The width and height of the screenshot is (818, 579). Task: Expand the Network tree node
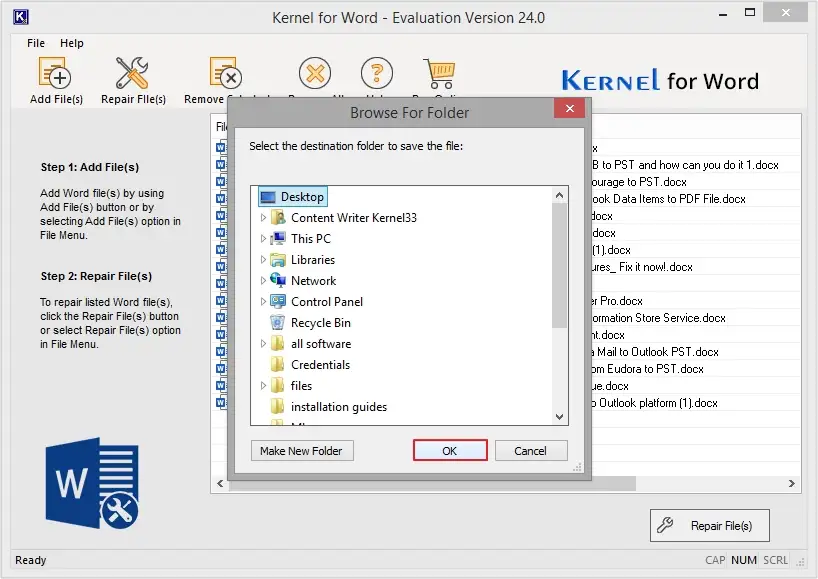tap(263, 281)
